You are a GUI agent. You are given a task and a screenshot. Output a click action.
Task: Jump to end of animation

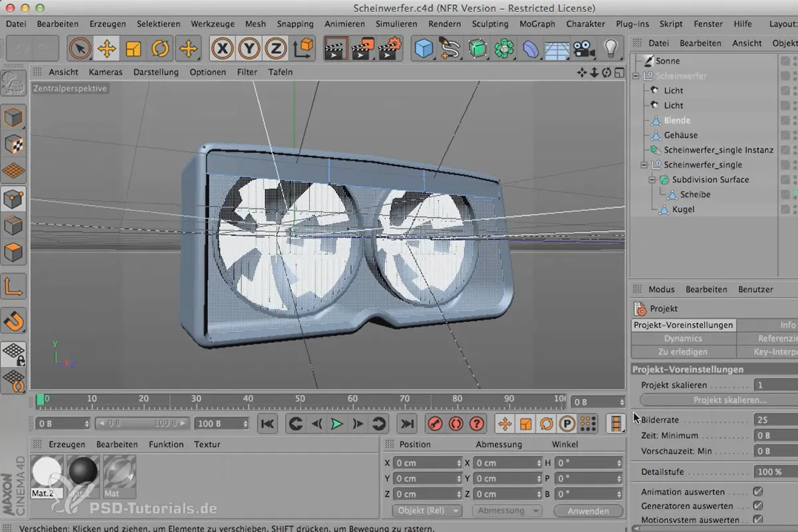click(406, 424)
